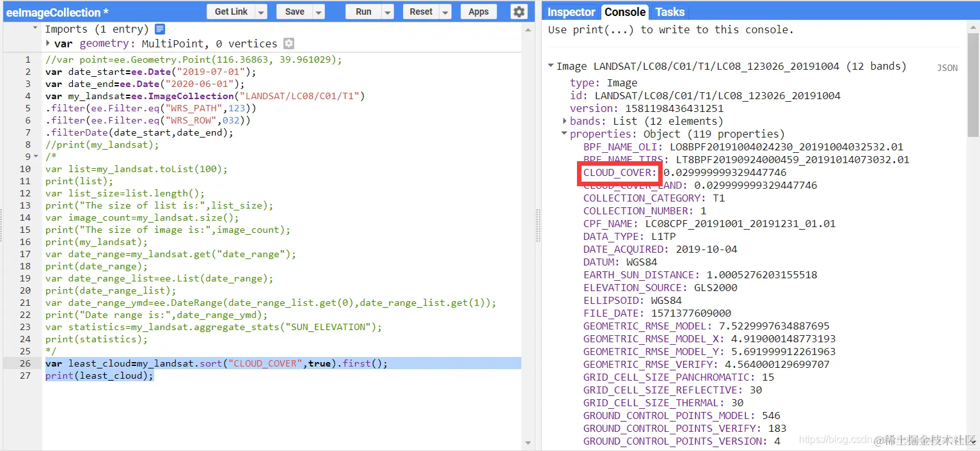This screenshot has width=980, height=451.
Task: Click the DATE_ACQUIRED: 2019-10-04 row
Action: 660,249
